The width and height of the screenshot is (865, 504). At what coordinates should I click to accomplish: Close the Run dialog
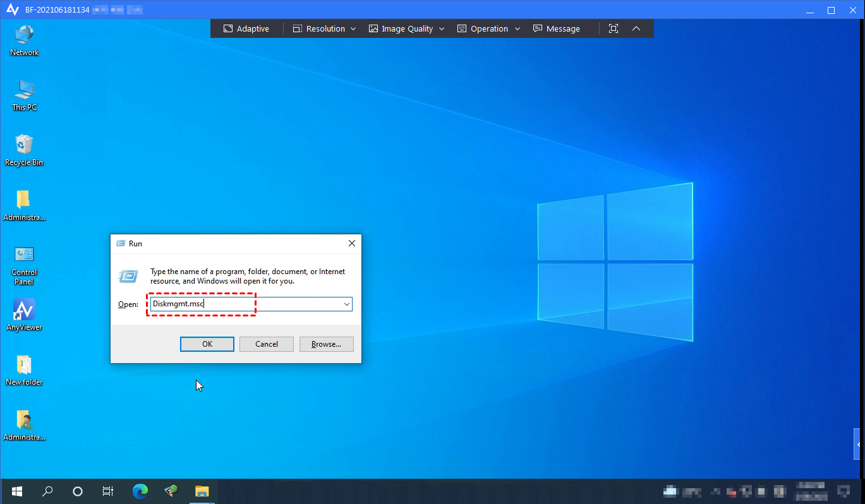coord(352,243)
